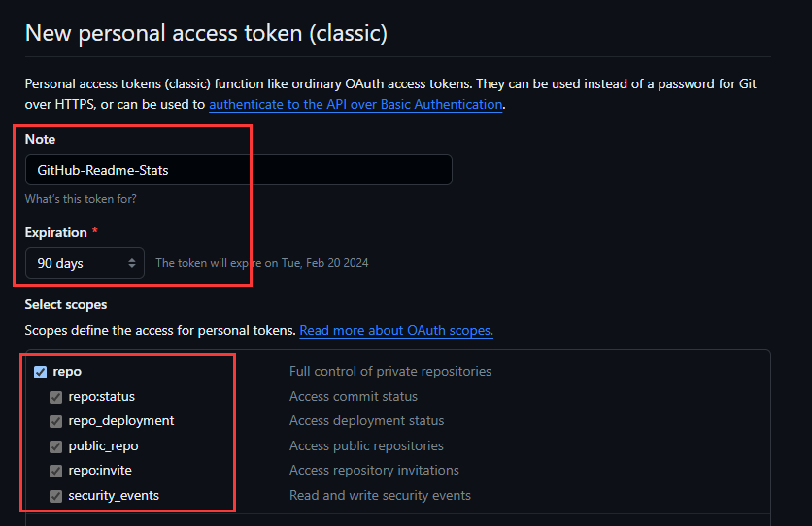Open the 90 days expiration dropdown
This screenshot has height=526, width=812.
coord(85,263)
